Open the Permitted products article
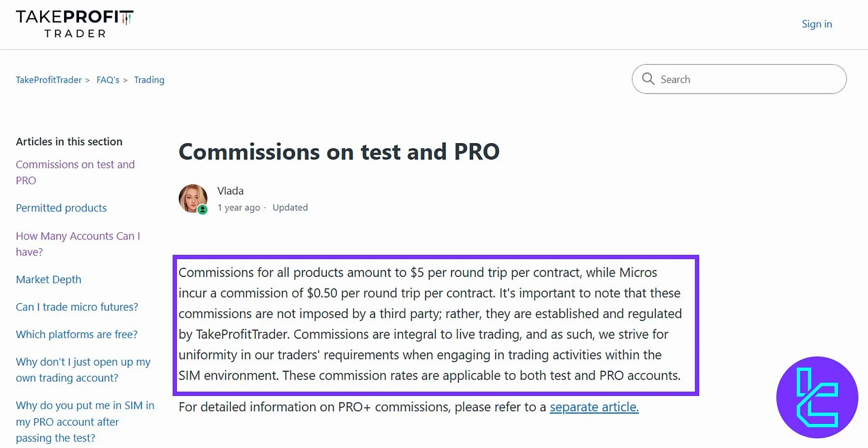The image size is (868, 448). (x=61, y=208)
